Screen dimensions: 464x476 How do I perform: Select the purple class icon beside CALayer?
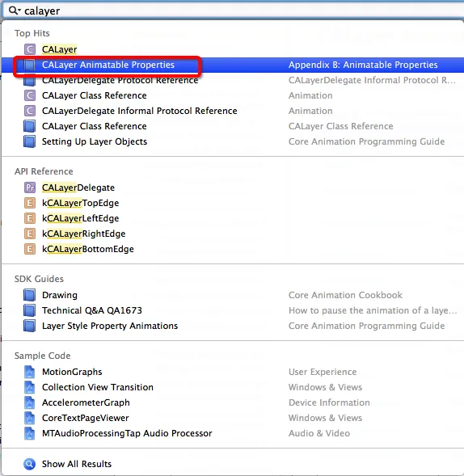(x=30, y=49)
